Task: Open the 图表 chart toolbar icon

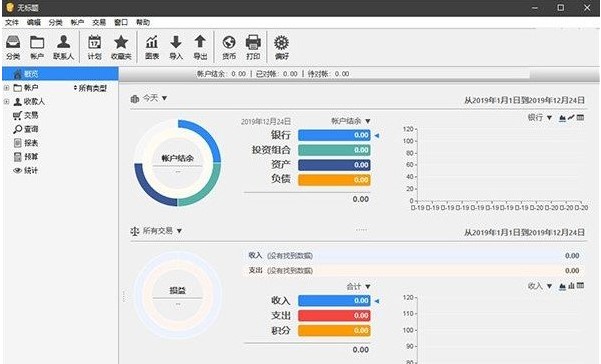Action: coord(152,47)
